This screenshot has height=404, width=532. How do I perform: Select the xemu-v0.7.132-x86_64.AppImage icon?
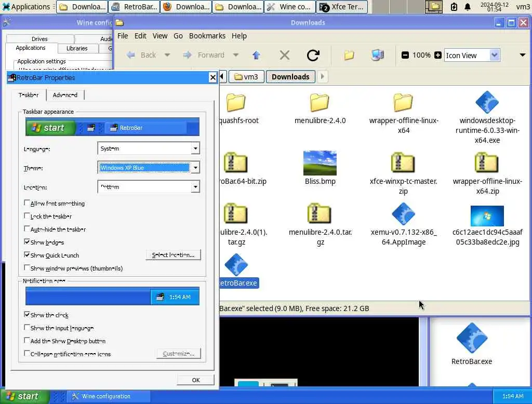click(403, 214)
